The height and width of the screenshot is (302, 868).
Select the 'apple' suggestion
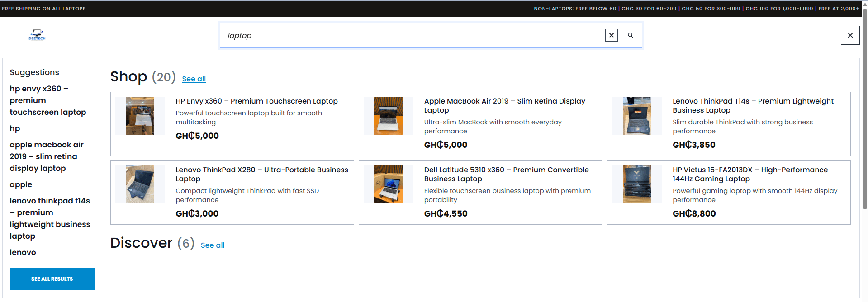(21, 184)
